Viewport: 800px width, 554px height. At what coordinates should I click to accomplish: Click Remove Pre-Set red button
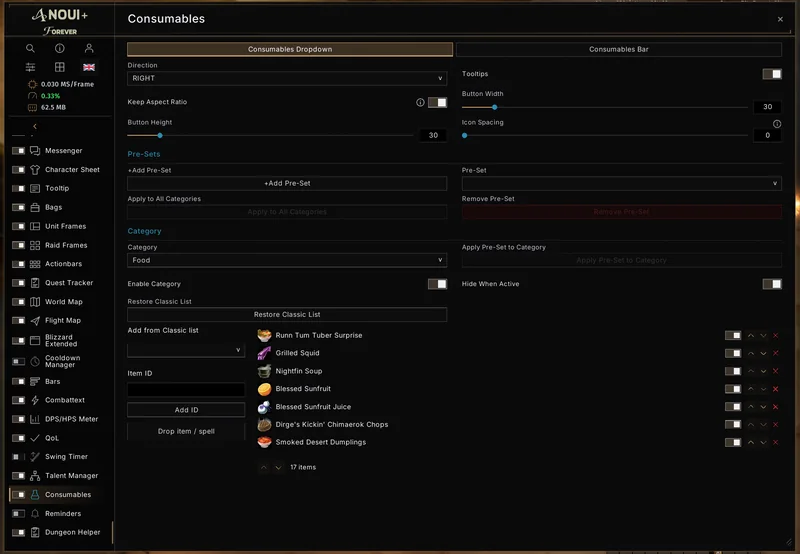[621, 212]
